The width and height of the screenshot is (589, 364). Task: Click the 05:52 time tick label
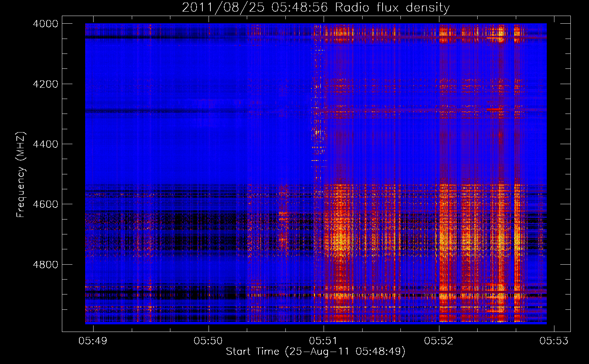439,341
